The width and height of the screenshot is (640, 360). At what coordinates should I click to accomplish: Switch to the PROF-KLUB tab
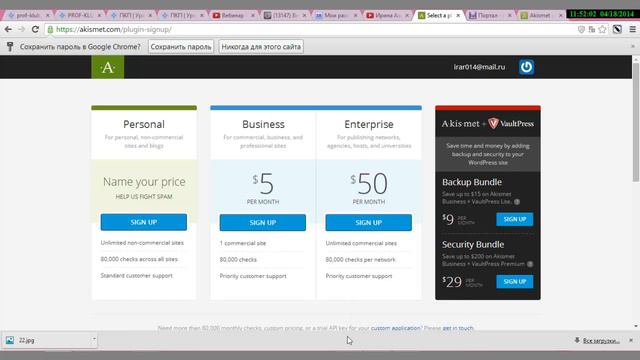tap(80, 15)
